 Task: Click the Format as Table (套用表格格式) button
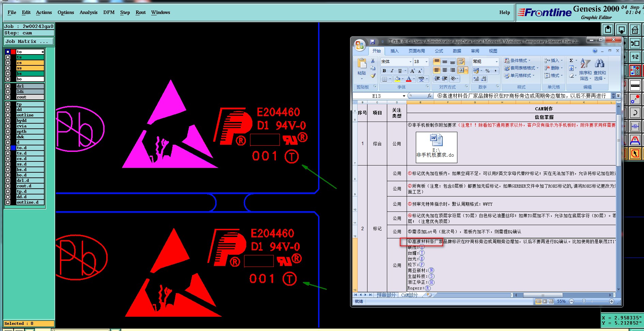(521, 68)
